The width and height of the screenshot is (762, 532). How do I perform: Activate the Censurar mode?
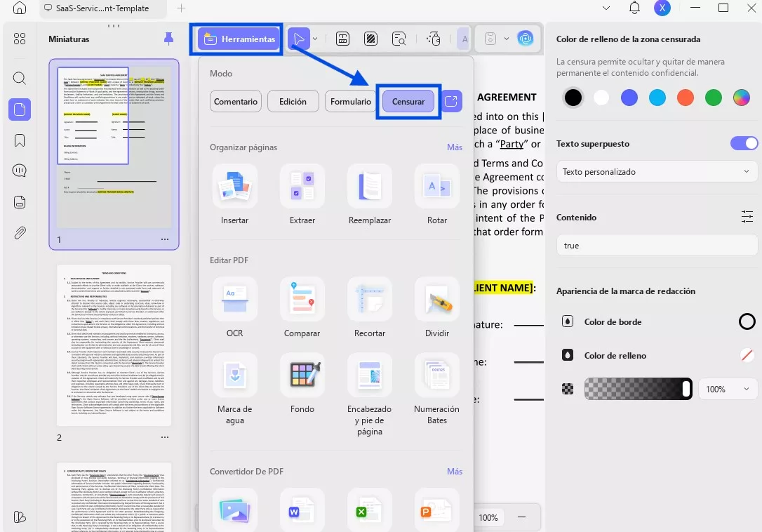click(408, 101)
